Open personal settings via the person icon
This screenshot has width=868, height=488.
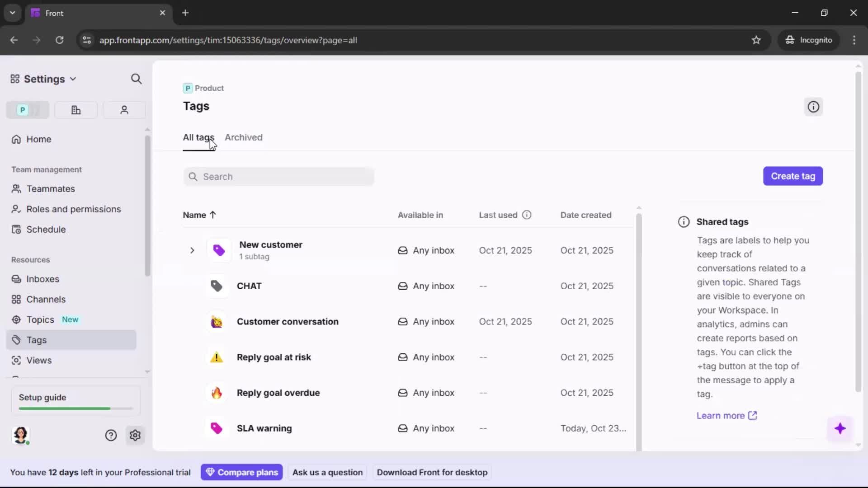tap(124, 110)
